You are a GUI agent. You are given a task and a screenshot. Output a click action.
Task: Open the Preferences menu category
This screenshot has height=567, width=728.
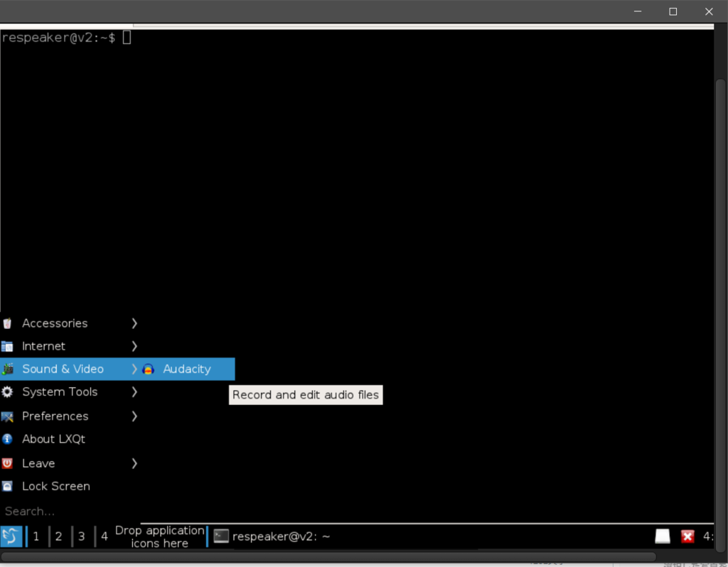(70, 416)
